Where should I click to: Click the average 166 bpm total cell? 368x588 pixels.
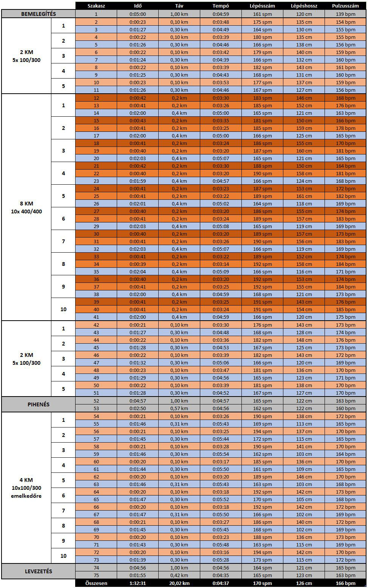click(345, 583)
